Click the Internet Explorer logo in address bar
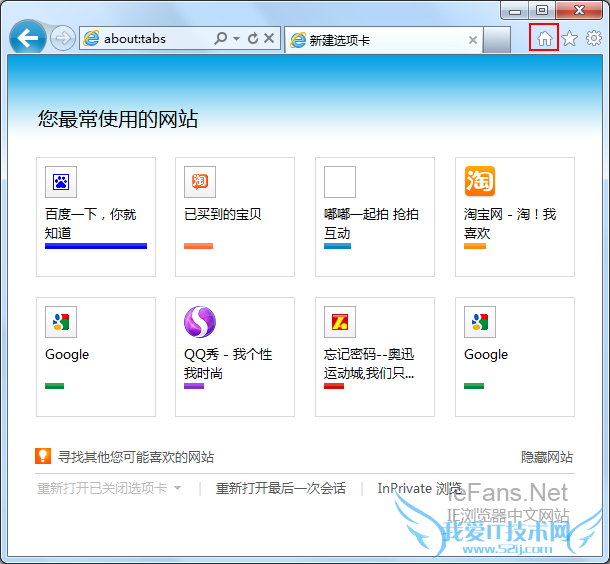 (91, 39)
